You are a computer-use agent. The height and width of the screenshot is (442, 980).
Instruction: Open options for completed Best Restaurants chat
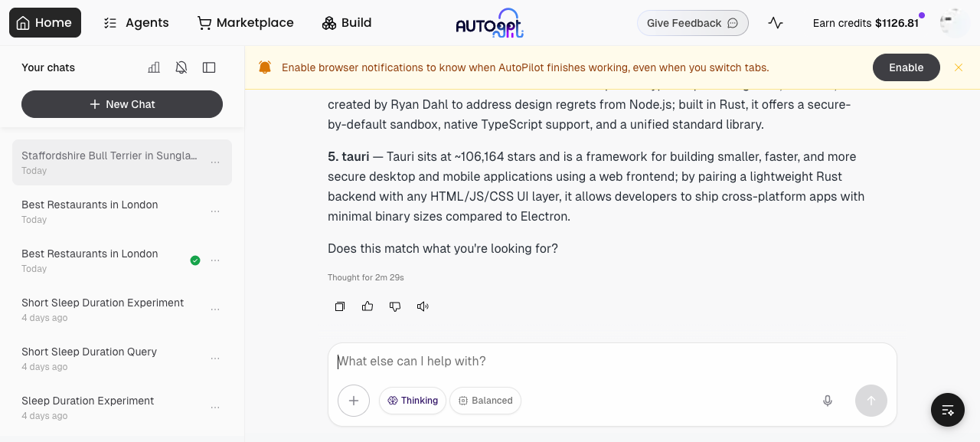click(x=215, y=260)
